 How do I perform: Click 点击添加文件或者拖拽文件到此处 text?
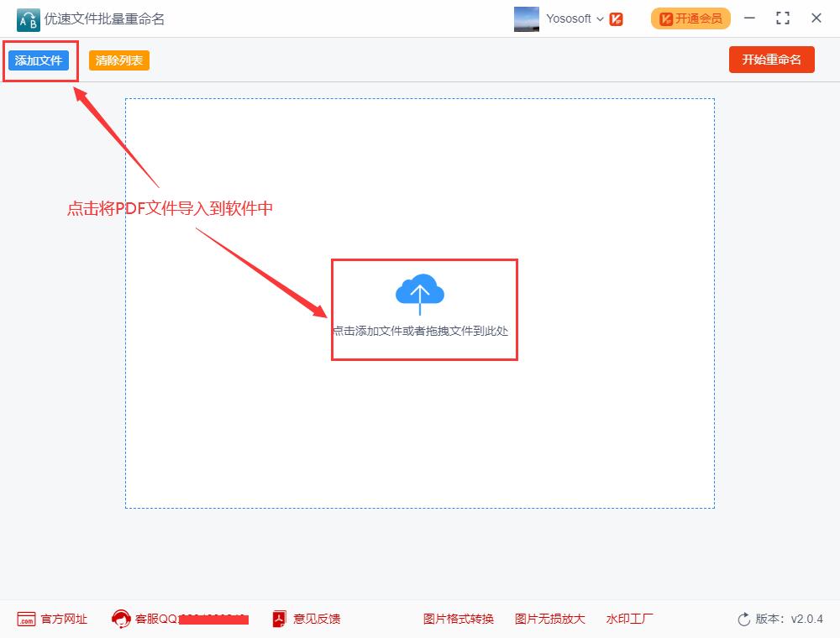420,331
